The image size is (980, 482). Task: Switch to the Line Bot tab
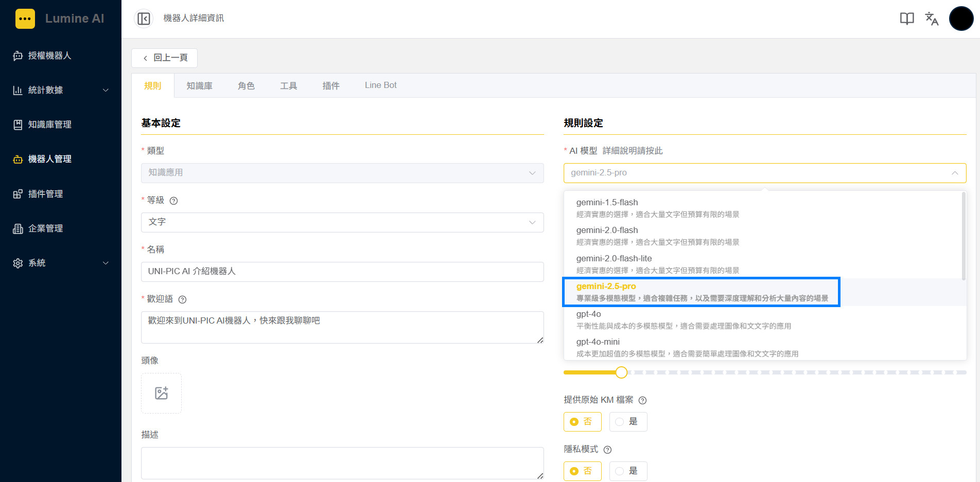[x=380, y=85]
